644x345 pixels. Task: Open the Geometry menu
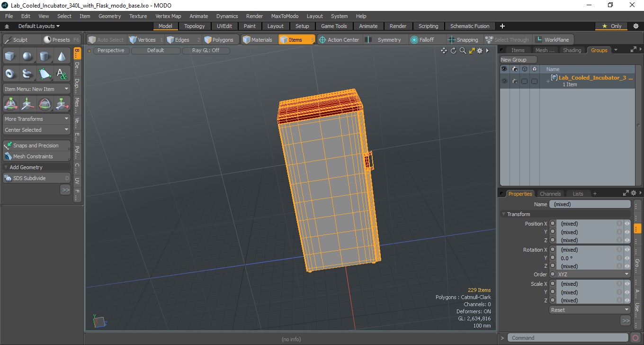pyautogui.click(x=110, y=16)
